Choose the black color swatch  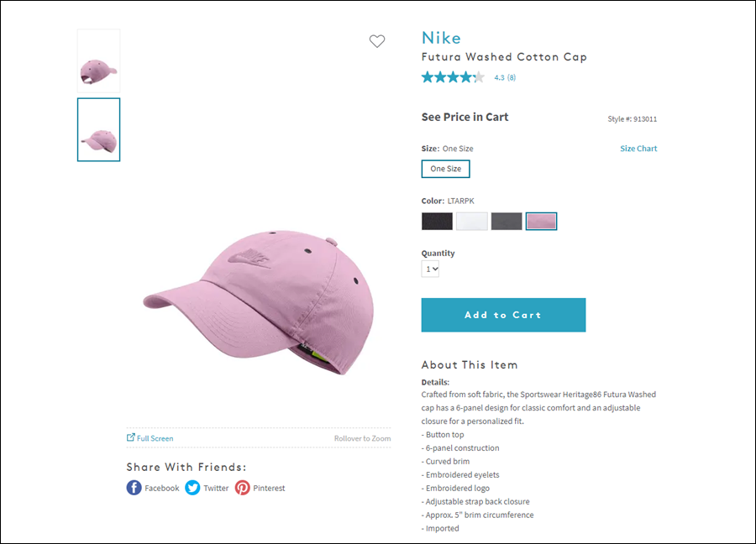[x=437, y=221]
